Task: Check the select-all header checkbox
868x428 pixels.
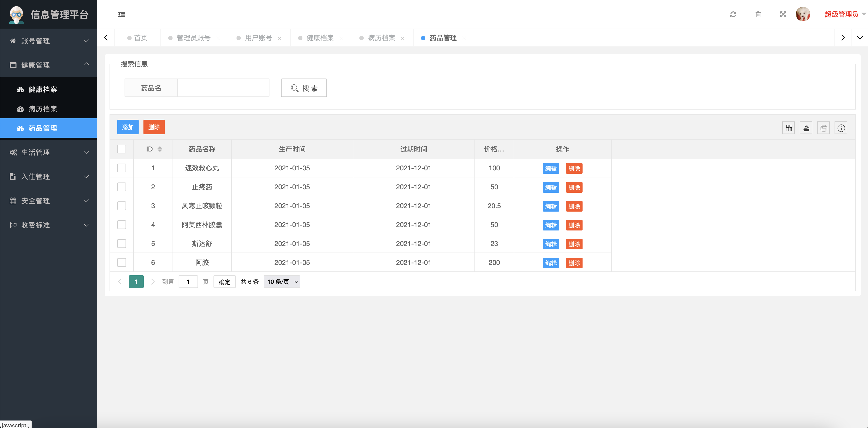Action: click(x=122, y=149)
